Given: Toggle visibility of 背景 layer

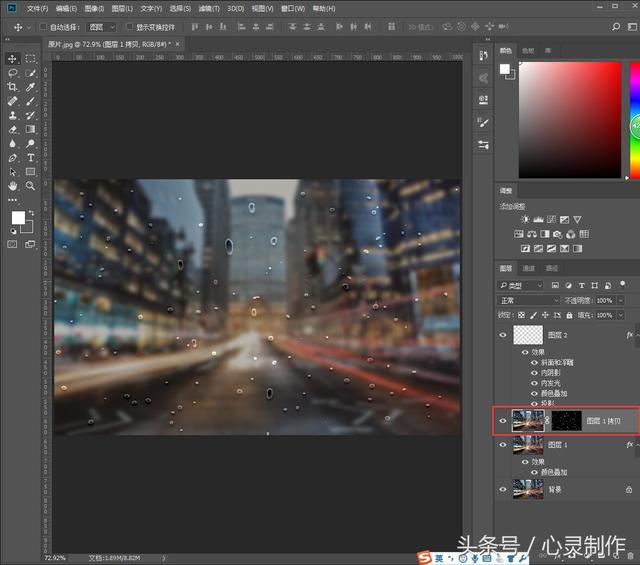Looking at the screenshot, I should click(503, 490).
